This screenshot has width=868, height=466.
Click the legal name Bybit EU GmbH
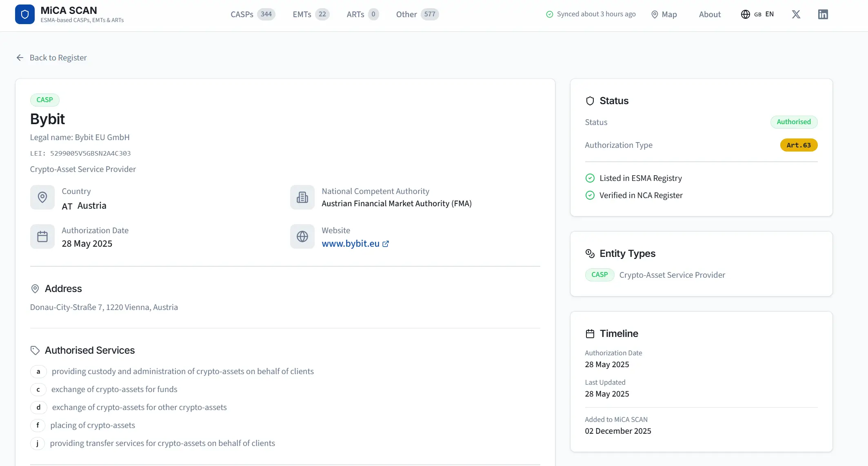tap(102, 138)
